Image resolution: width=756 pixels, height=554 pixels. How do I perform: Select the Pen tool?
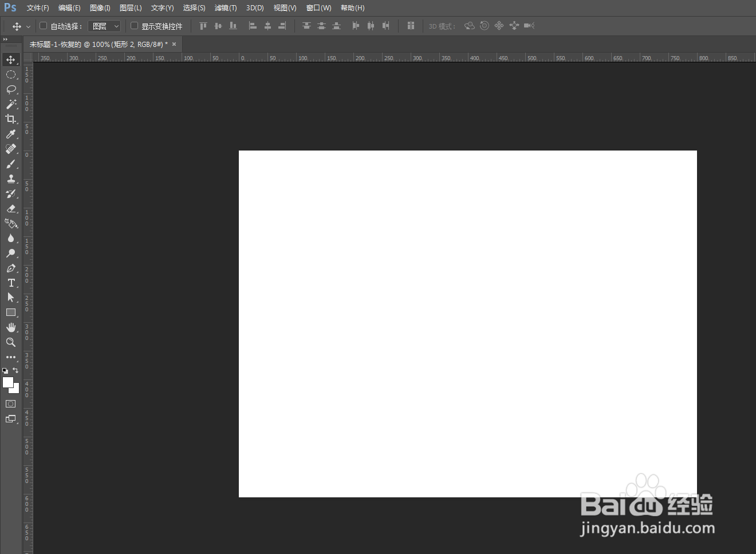(x=11, y=268)
